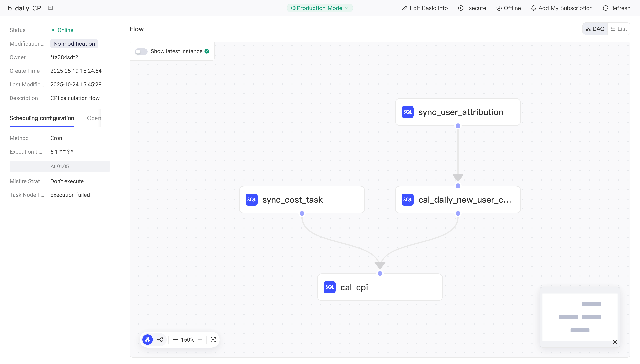Click output port of sync_user_attribution

point(458,126)
